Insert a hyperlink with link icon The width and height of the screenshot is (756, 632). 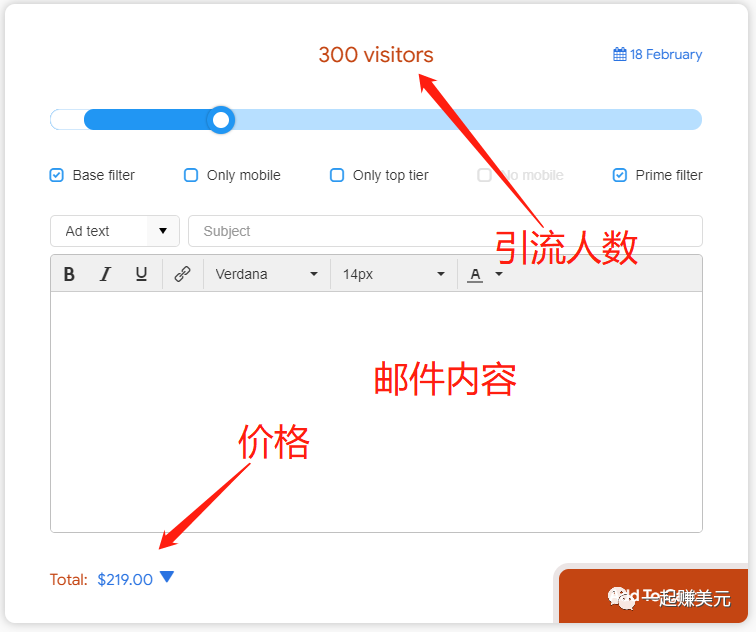(183, 274)
